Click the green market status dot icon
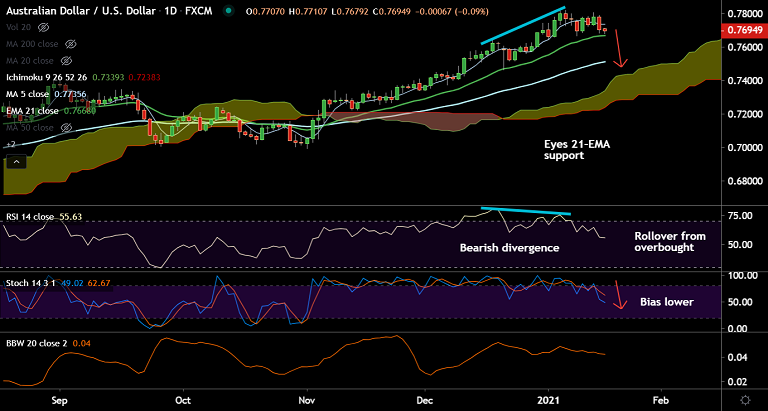 (228, 11)
